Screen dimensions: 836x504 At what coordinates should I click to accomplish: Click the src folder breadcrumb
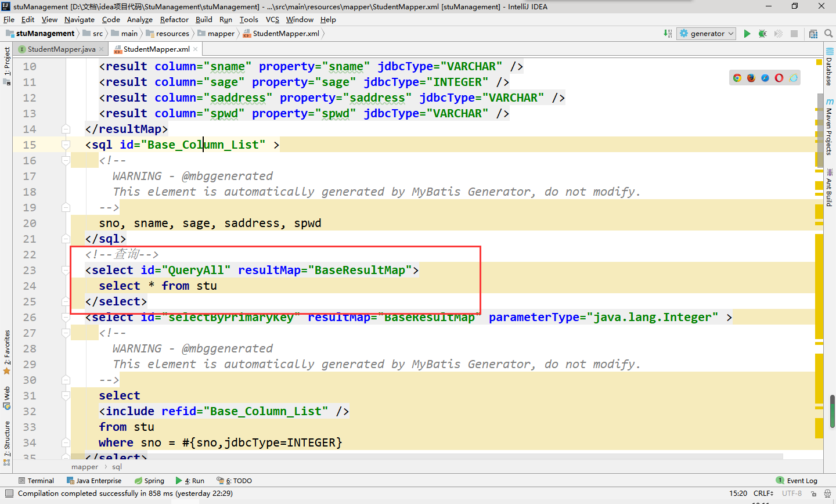click(x=93, y=34)
